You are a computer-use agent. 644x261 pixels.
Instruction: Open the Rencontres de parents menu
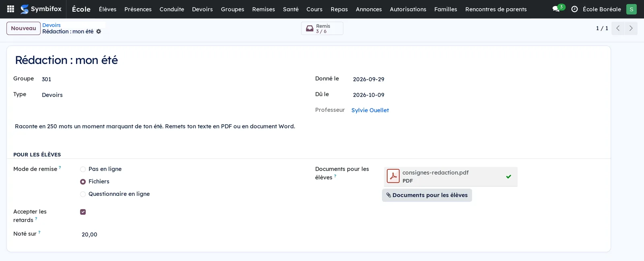point(496,9)
